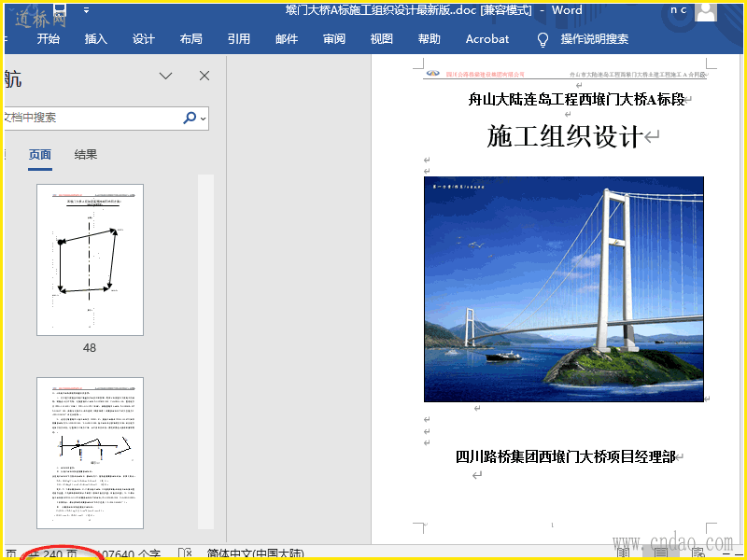
Task: Switch to the 布局 ribbon tab
Action: pyautogui.click(x=191, y=39)
